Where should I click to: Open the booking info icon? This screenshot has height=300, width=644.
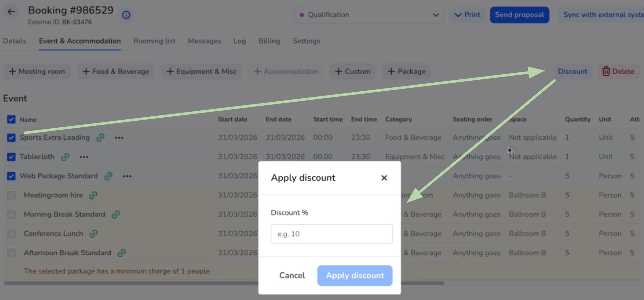pyautogui.click(x=126, y=15)
